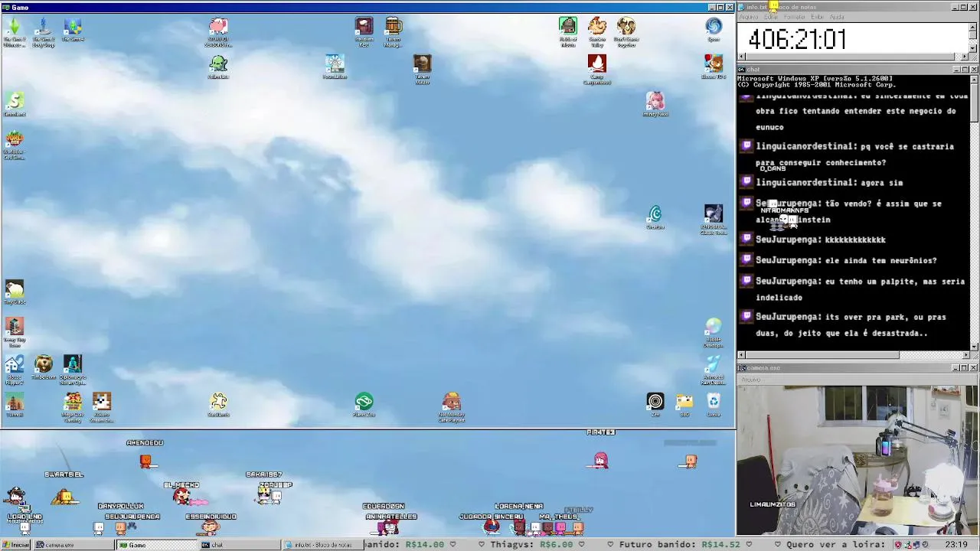Open Ajuda menu in Notepad
This screenshot has width=980, height=551.
(838, 17)
